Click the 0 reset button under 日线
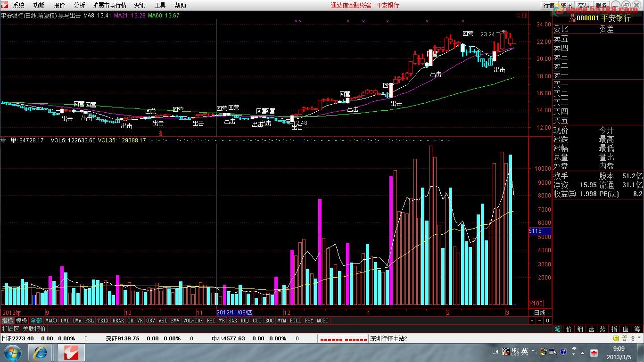Viewport: 644px width, 362px height. 547,321
